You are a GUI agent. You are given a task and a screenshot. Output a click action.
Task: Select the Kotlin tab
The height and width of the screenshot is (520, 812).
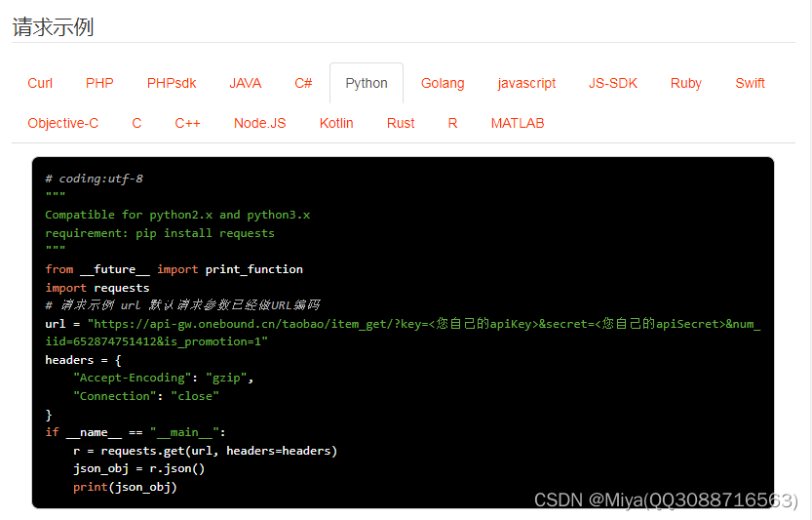pyautogui.click(x=336, y=123)
